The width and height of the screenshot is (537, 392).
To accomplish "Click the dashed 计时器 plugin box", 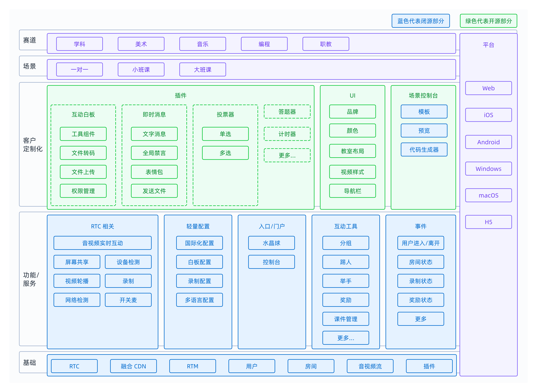I will coord(287,134).
